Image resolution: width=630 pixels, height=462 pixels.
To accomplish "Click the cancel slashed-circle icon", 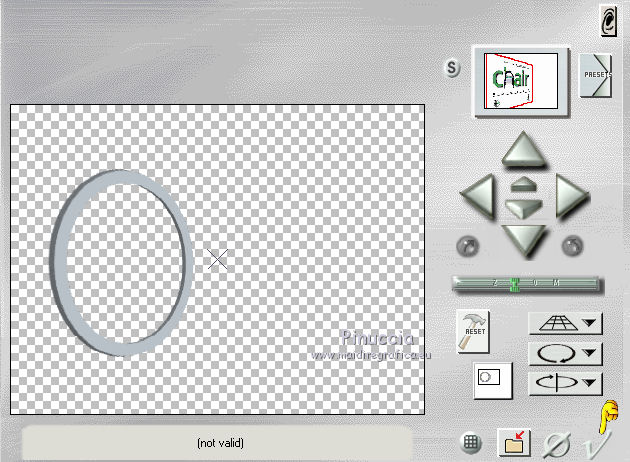I will pos(557,445).
